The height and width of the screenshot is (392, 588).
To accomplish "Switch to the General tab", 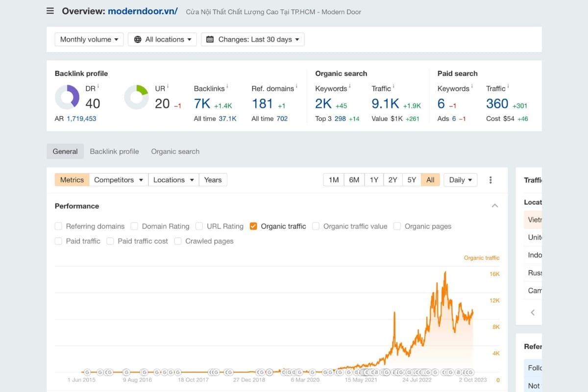I will coord(65,151).
